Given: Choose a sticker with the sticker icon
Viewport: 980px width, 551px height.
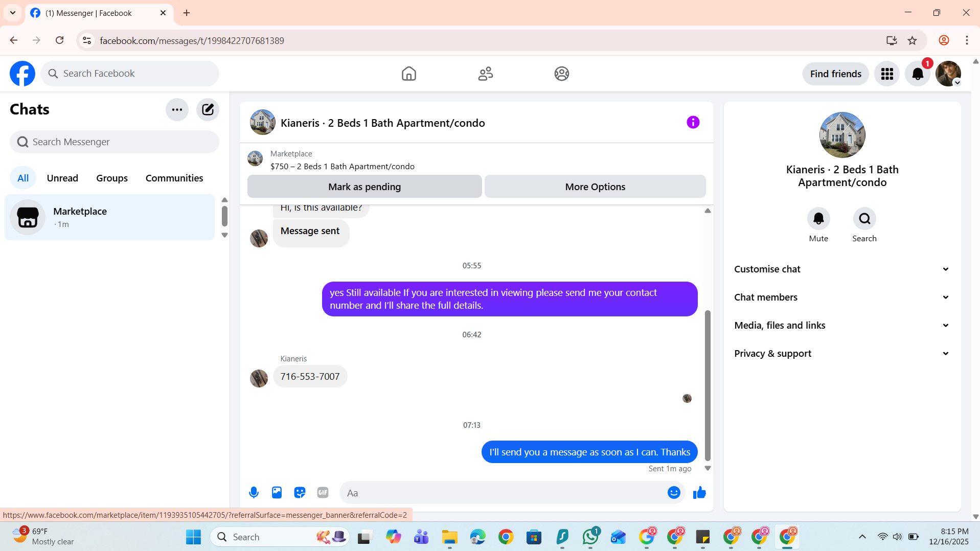Looking at the screenshot, I should point(300,493).
